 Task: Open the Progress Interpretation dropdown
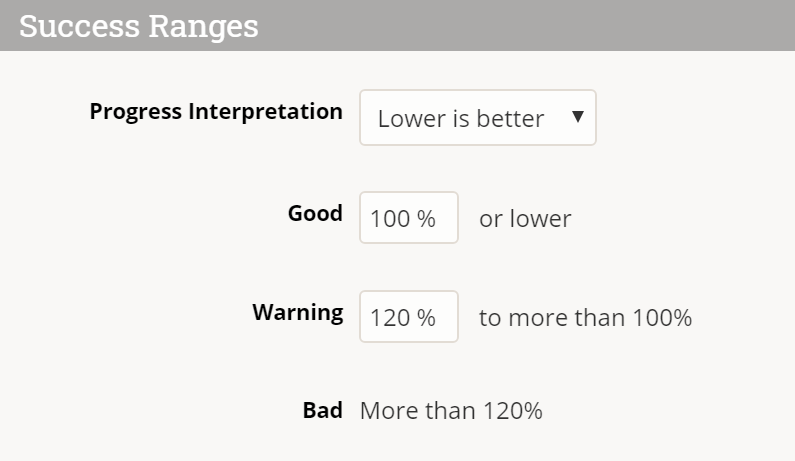pyautogui.click(x=477, y=118)
